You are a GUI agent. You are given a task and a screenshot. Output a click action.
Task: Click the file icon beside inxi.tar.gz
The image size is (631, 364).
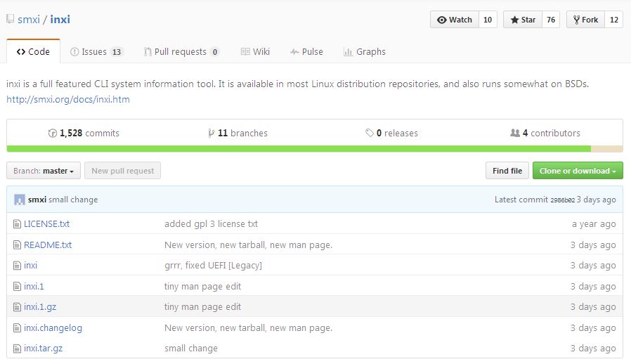point(17,349)
